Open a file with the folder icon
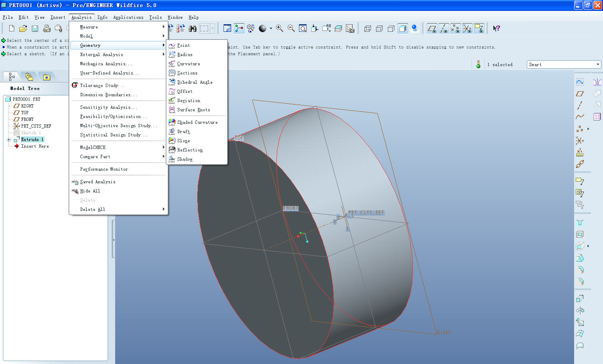This screenshot has width=603, height=364. 23,28
